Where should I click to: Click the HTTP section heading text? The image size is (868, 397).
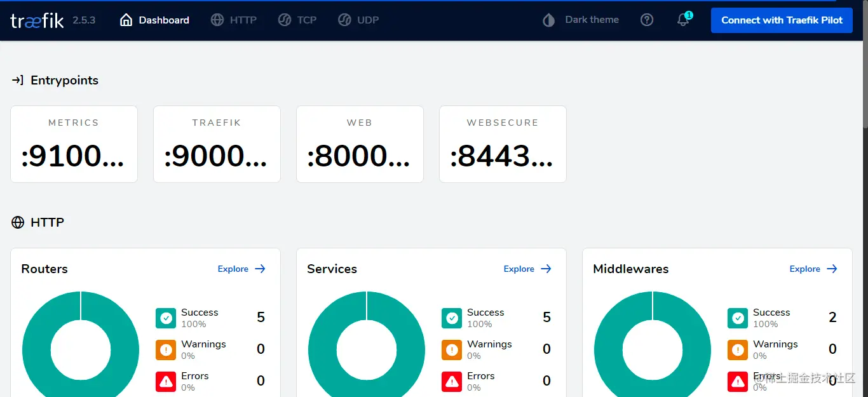click(x=47, y=222)
